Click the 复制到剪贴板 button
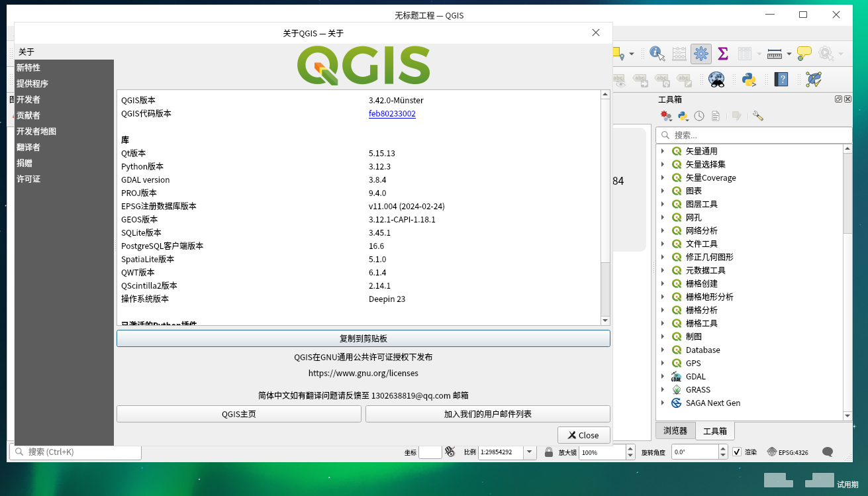868x496 pixels. tap(363, 338)
